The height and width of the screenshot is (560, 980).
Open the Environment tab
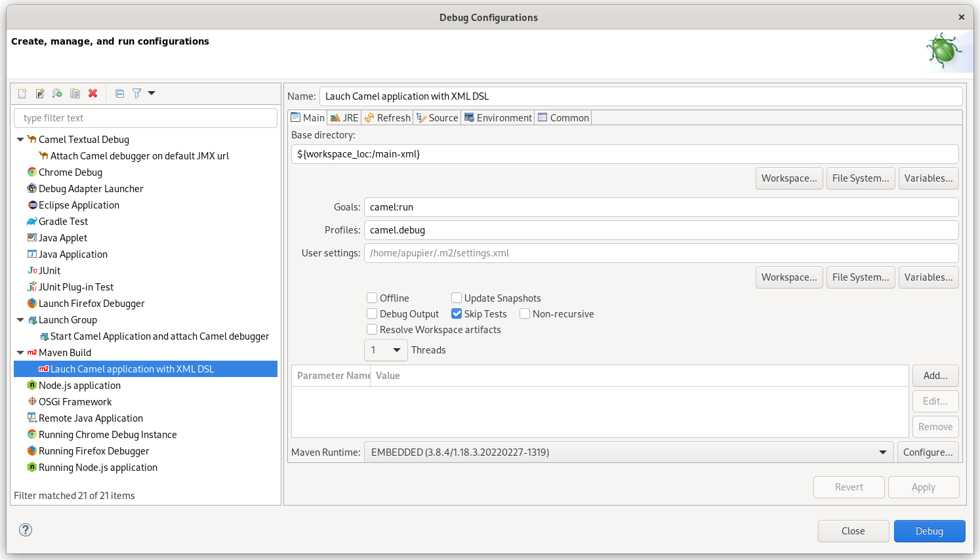tap(499, 117)
